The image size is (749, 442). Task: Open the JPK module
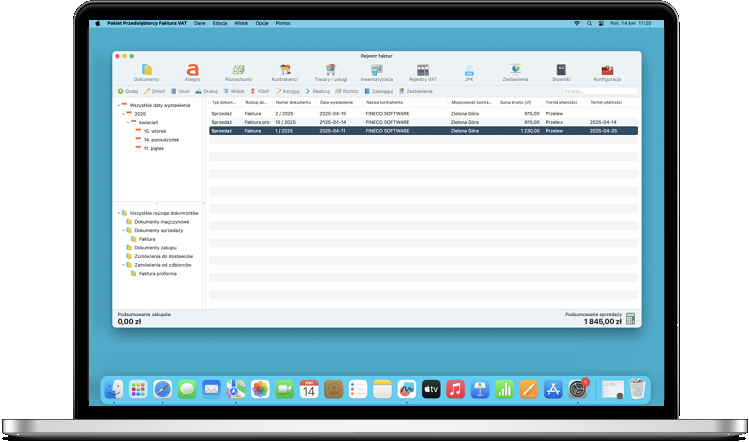coord(469,73)
